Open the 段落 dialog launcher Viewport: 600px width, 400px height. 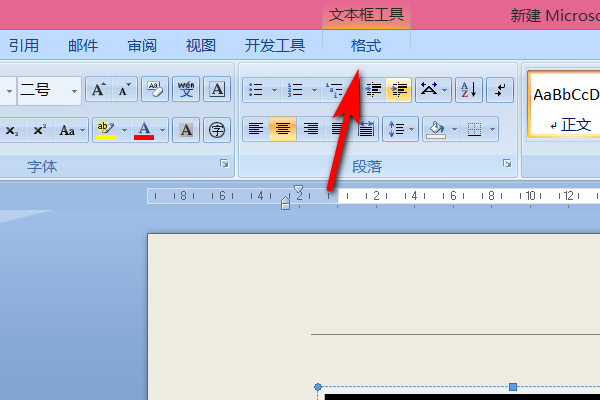click(x=507, y=164)
